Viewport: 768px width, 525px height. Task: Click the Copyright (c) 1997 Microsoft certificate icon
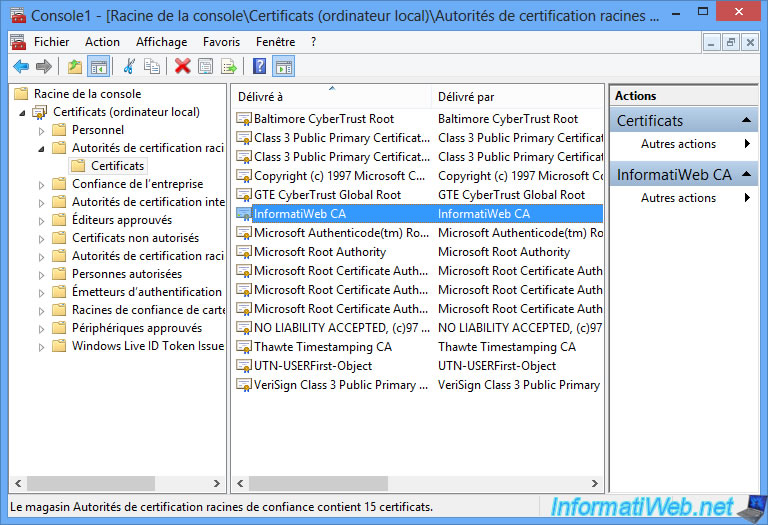pos(243,176)
